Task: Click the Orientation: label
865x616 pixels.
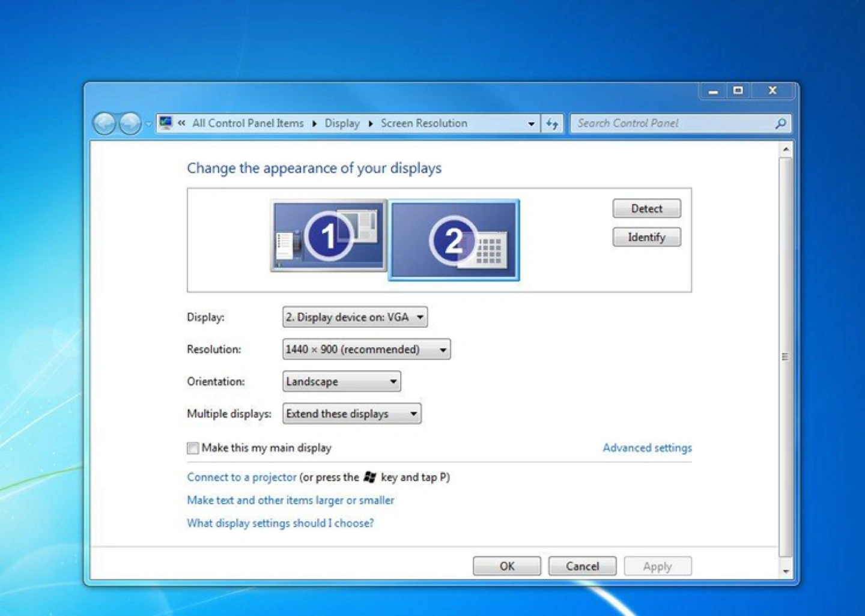Action: (216, 381)
